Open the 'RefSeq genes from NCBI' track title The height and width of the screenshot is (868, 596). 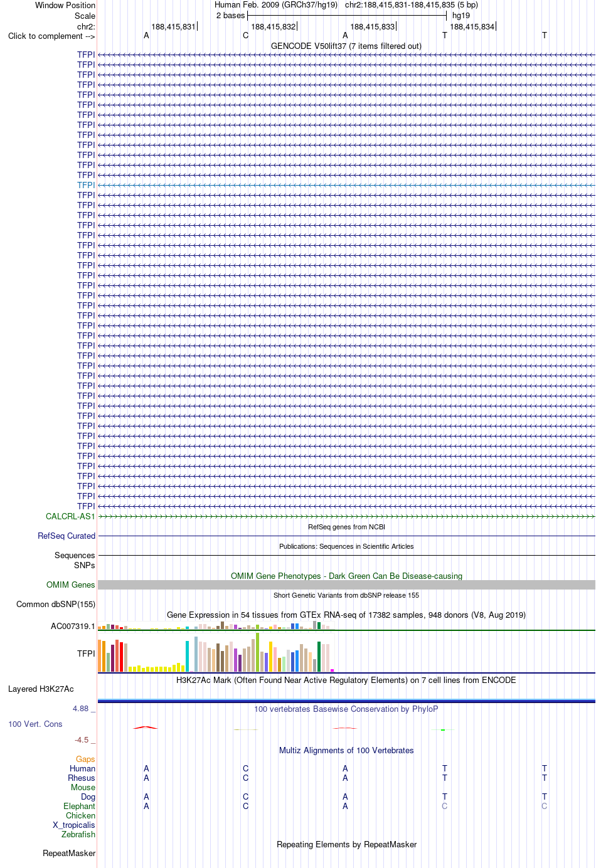[346, 527]
